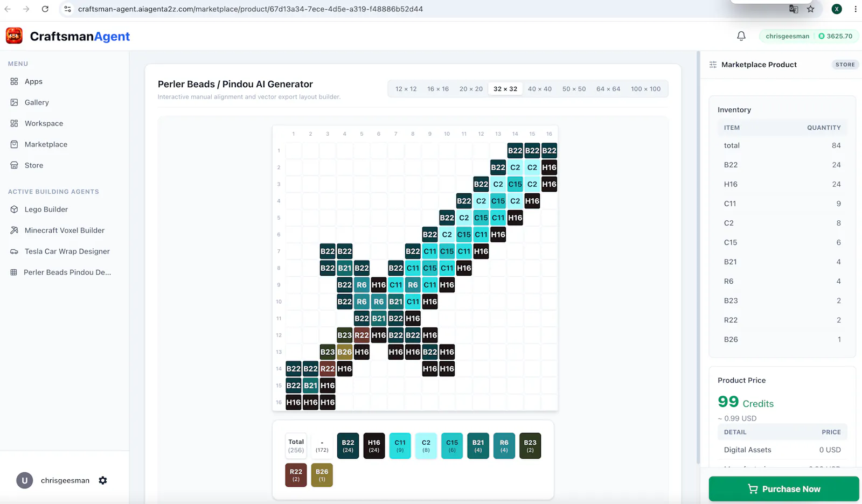Click the R6 (4) color swatch
The width and height of the screenshot is (862, 504).
[x=504, y=446]
